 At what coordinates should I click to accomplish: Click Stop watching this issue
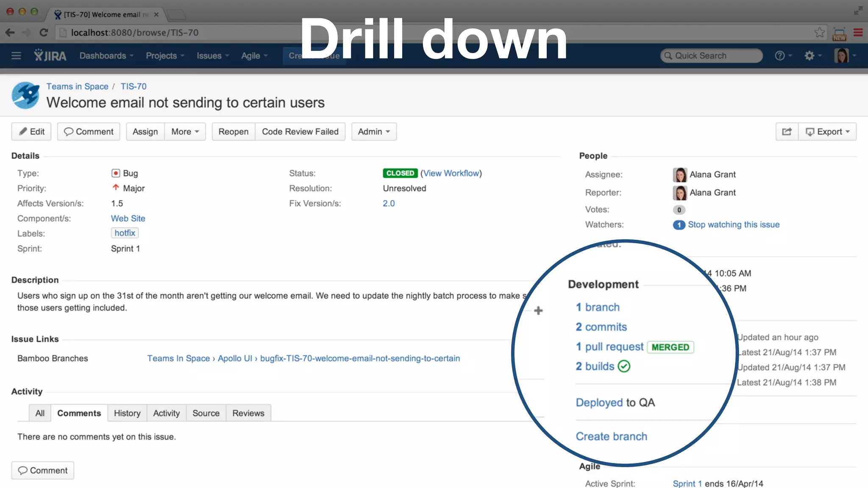(x=734, y=225)
